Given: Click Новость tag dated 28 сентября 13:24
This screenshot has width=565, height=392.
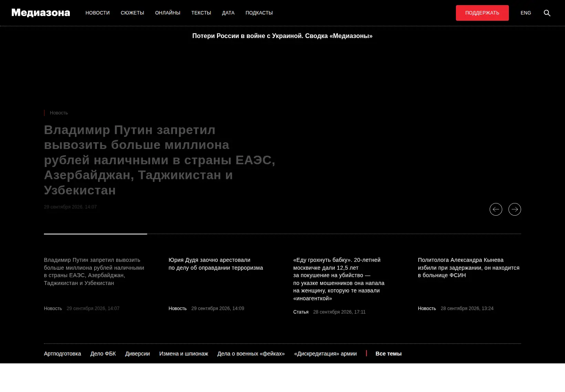Looking at the screenshot, I should pyautogui.click(x=427, y=309).
